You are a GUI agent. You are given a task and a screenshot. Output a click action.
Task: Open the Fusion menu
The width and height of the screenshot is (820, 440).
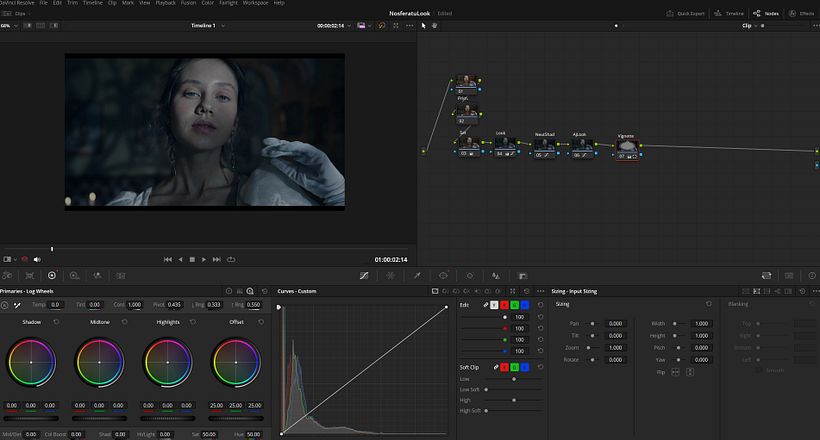click(x=188, y=3)
